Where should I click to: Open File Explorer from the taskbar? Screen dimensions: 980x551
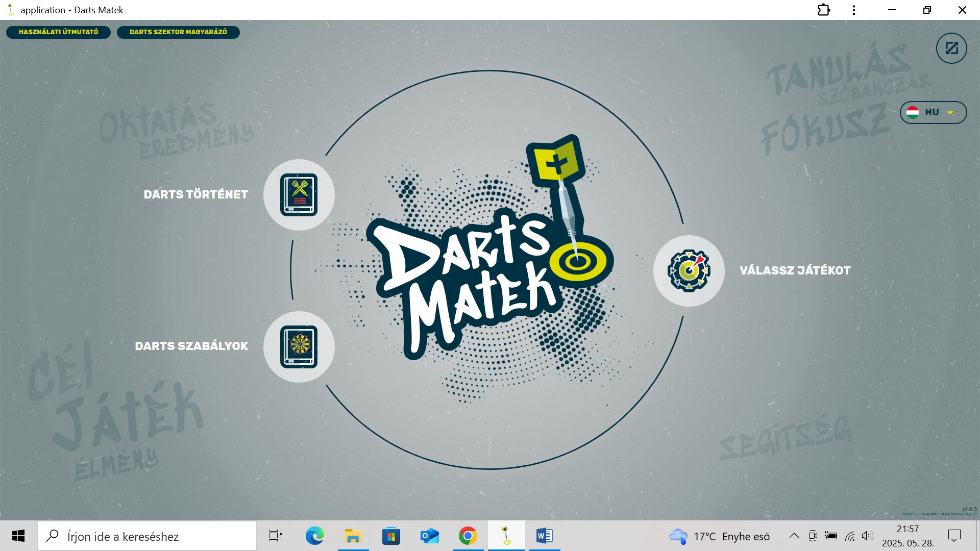tap(353, 536)
